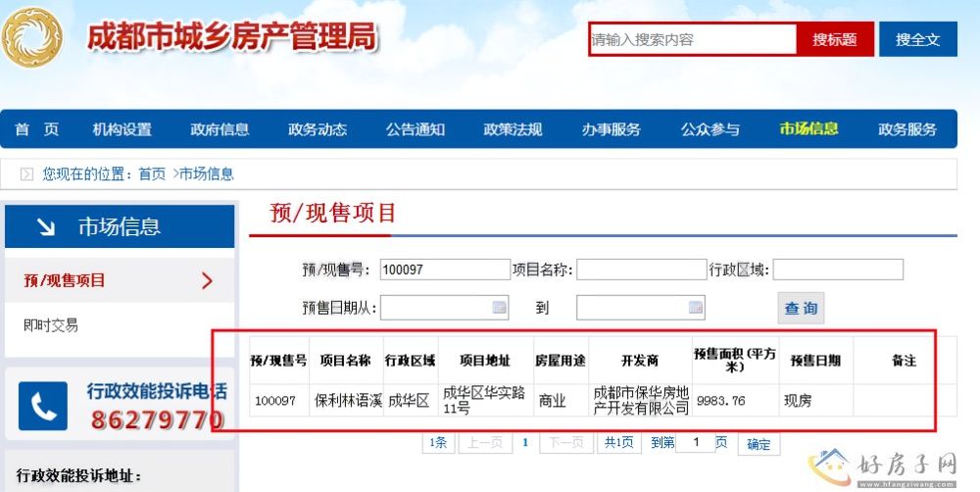980x492 pixels.
Task: Click the bureau logo emblem at top left
Action: pos(31,41)
